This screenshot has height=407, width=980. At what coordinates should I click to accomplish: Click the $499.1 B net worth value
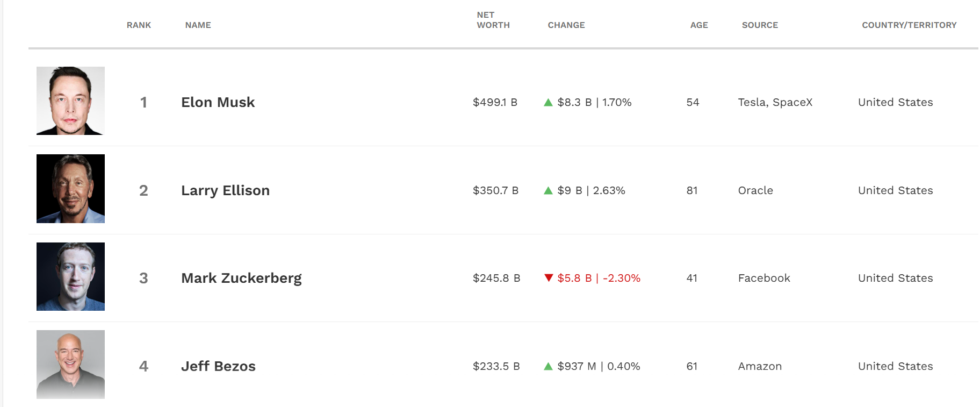click(x=494, y=102)
